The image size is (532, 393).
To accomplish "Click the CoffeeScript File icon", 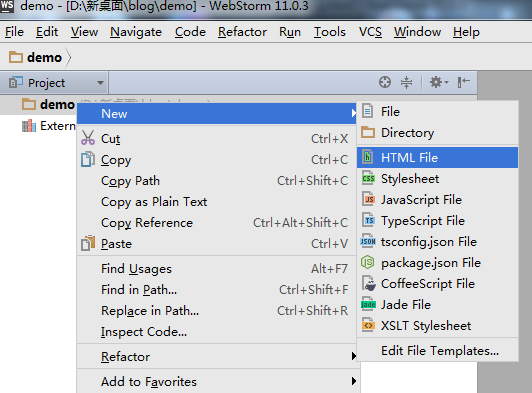I will tap(368, 283).
